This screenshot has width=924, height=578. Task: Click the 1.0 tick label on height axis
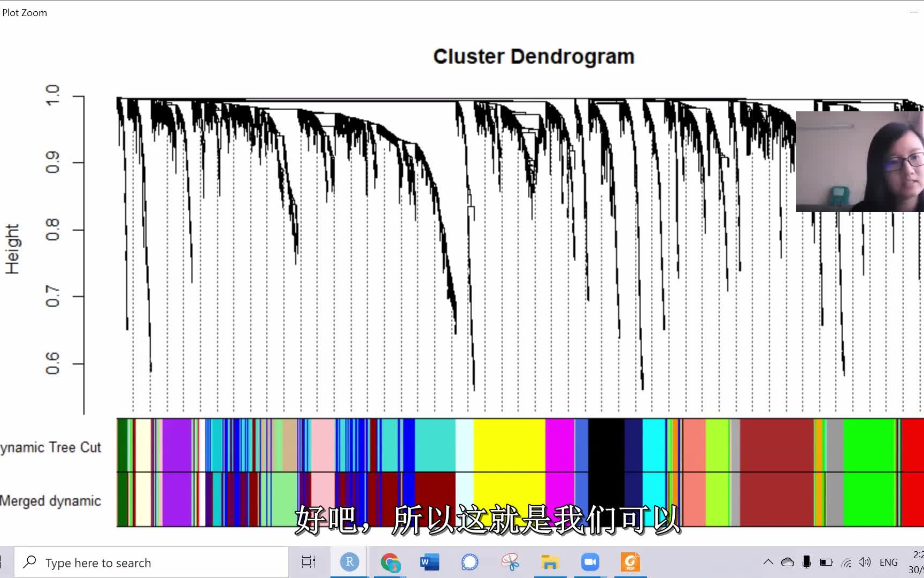point(52,95)
